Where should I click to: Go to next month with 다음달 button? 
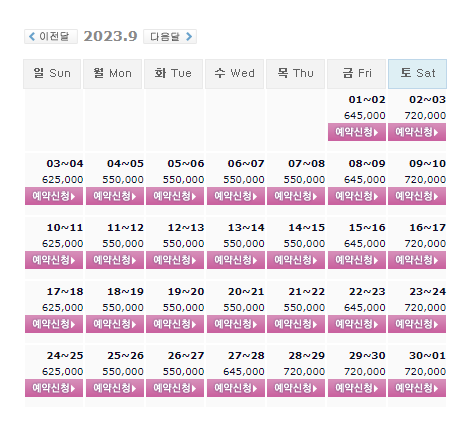tap(170, 36)
